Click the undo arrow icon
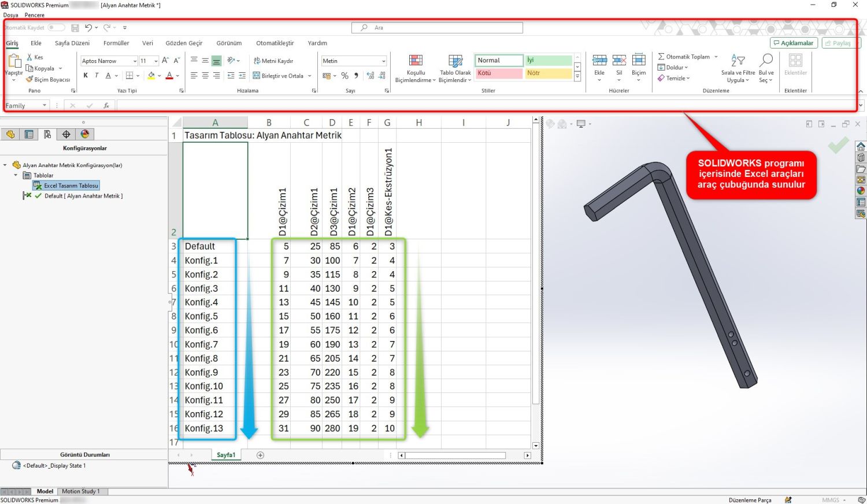 point(88,28)
